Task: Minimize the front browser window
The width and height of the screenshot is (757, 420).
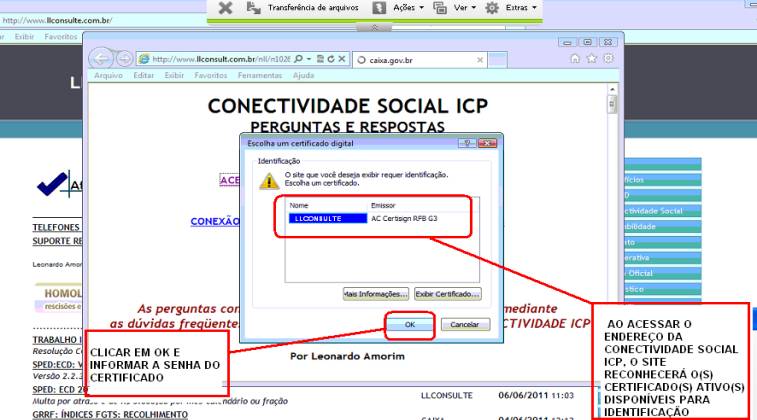Action: point(567,42)
